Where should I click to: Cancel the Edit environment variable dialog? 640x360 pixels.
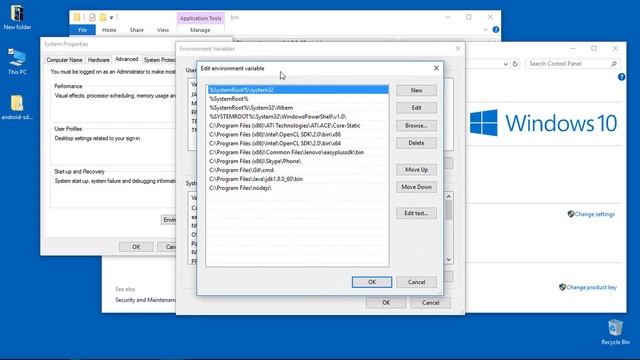click(x=416, y=282)
